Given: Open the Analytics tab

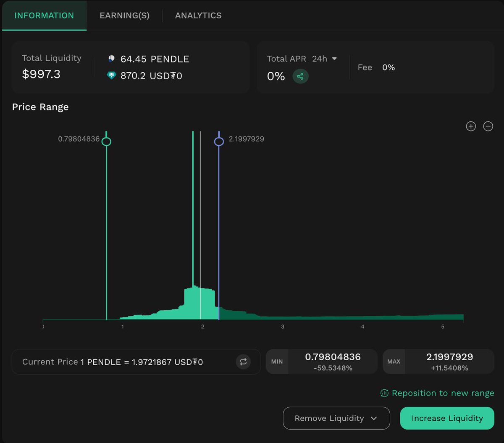Looking at the screenshot, I should pyautogui.click(x=198, y=16).
